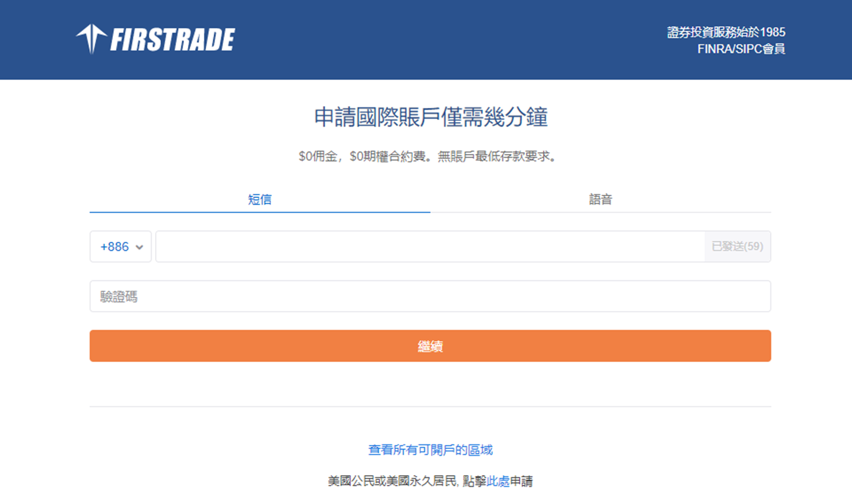Image resolution: width=852 pixels, height=504 pixels.
Task: Switch to the 短信 tab
Action: (260, 199)
